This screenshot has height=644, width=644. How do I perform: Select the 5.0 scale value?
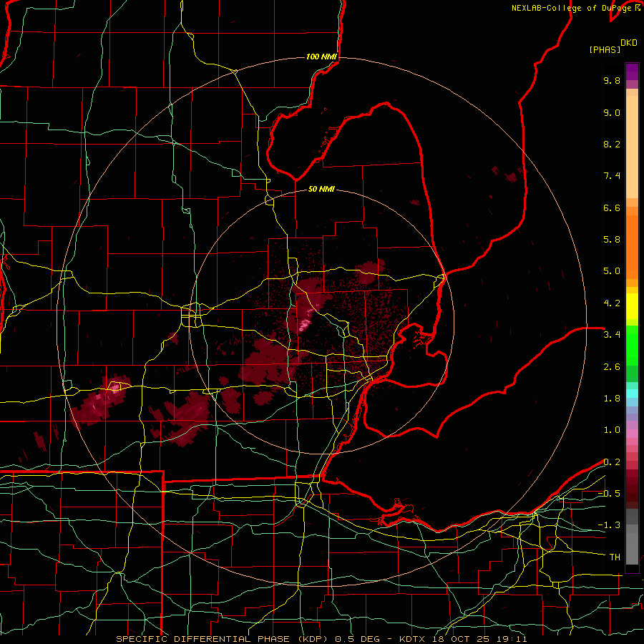[612, 271]
